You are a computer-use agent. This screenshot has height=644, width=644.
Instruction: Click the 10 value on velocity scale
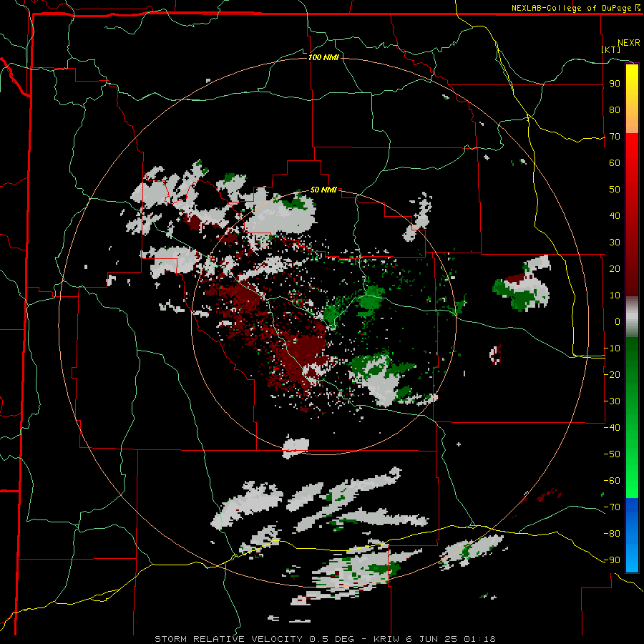(615, 296)
